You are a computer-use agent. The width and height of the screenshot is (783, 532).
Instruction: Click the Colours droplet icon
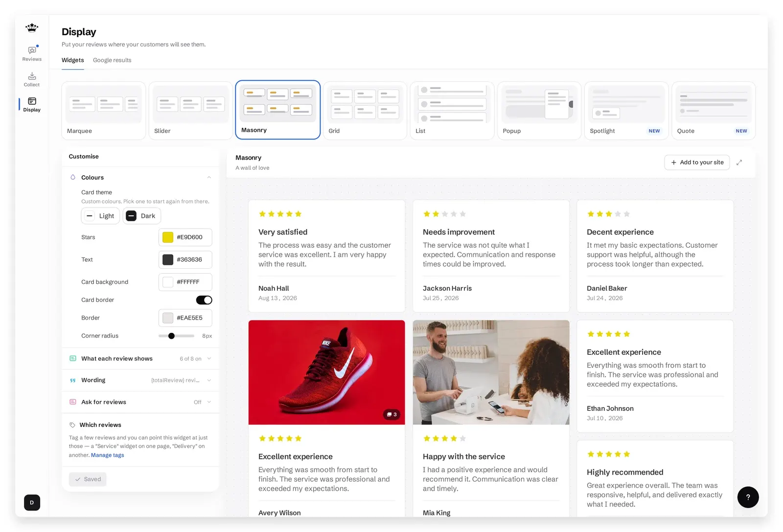pos(73,177)
